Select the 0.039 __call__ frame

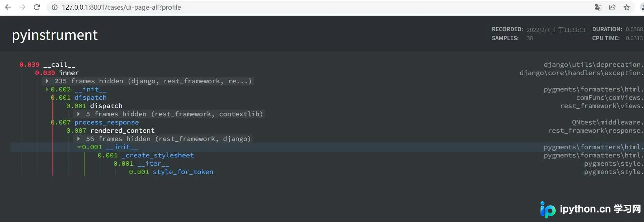tap(47, 65)
